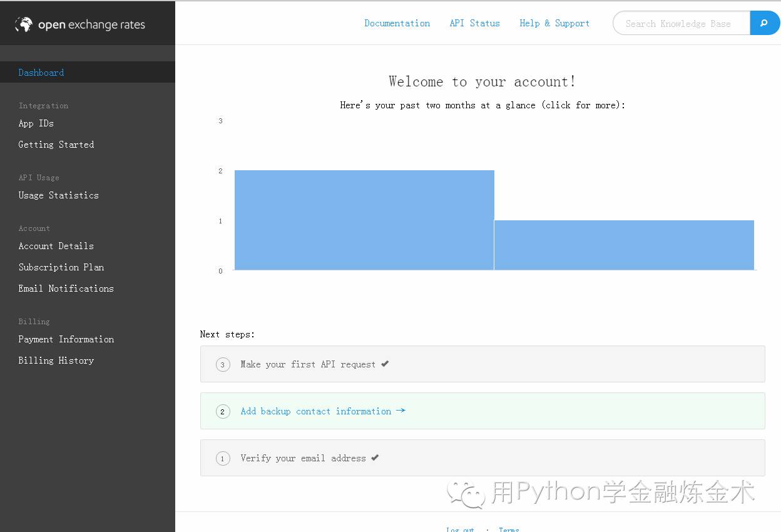Click the shorter second-month usage bar
The height and width of the screenshot is (532, 781).
click(x=624, y=245)
